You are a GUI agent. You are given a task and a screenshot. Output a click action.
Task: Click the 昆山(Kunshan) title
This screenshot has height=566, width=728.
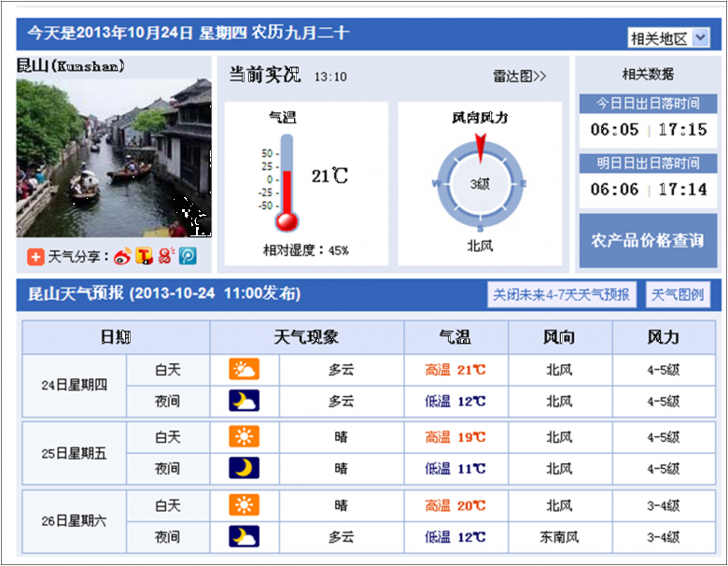coord(71,65)
